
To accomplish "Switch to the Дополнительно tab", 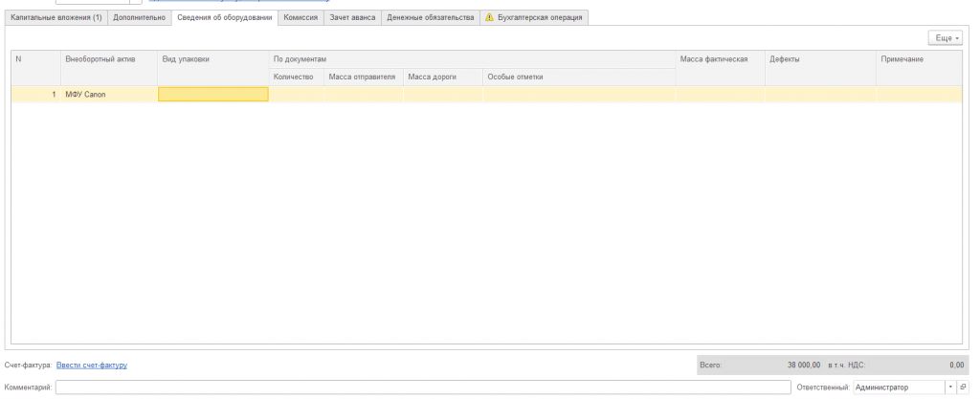I will pyautogui.click(x=139, y=17).
